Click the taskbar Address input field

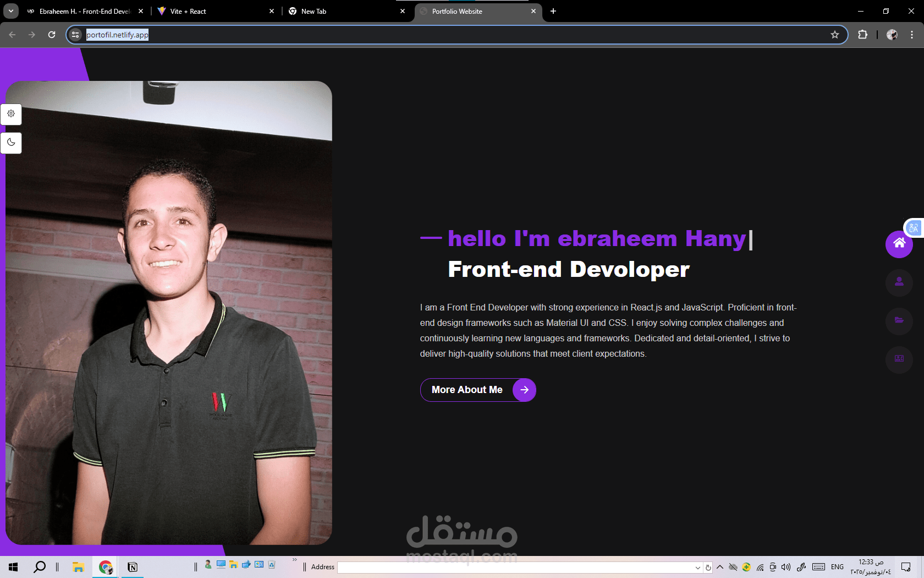pyautogui.click(x=516, y=568)
